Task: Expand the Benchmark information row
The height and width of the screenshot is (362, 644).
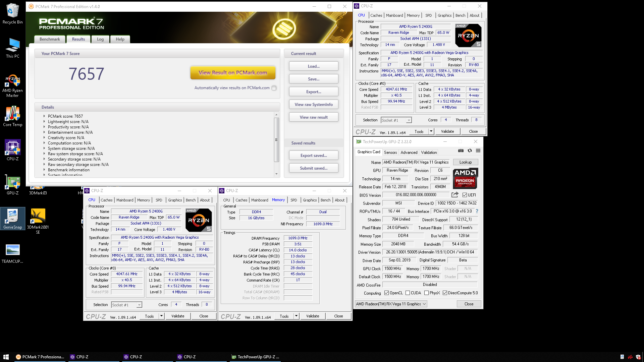Action: pyautogui.click(x=44, y=170)
